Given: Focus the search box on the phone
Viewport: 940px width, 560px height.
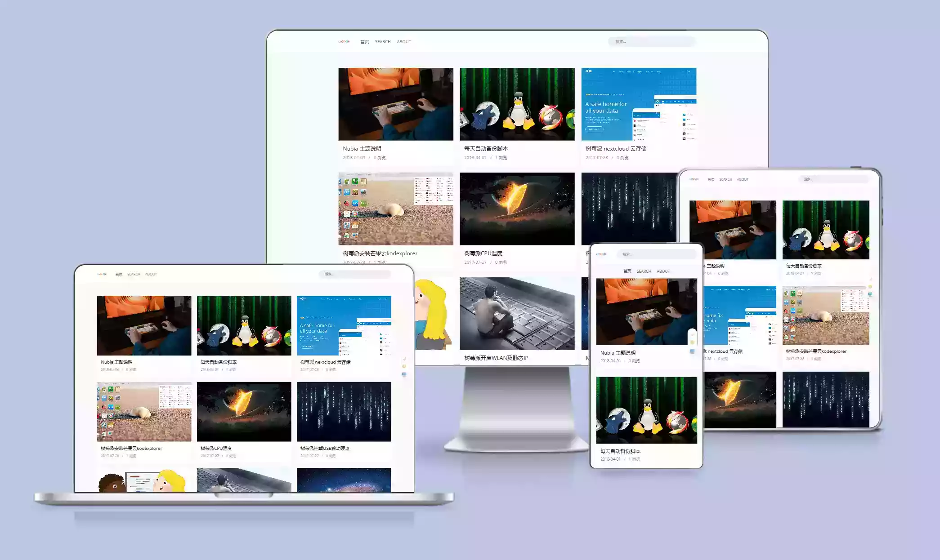Looking at the screenshot, I should pyautogui.click(x=657, y=254).
